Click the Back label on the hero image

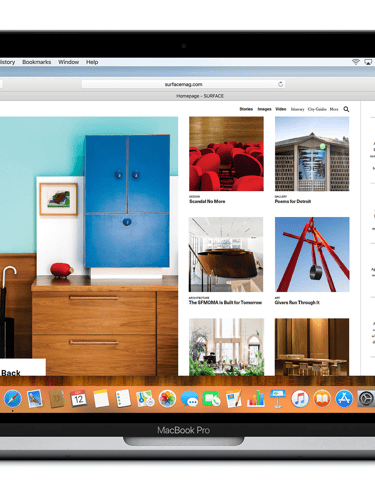(x=11, y=373)
